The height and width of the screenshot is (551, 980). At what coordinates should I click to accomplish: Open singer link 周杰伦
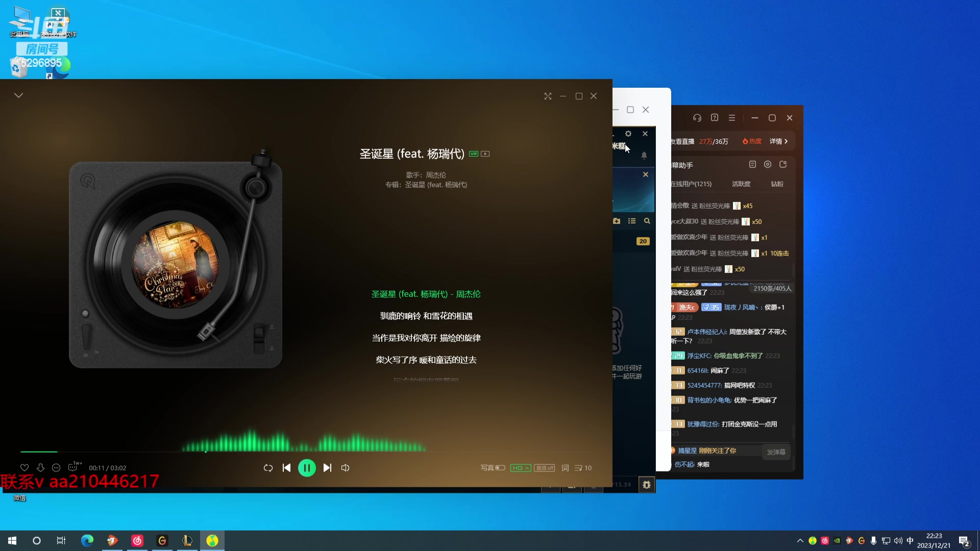(436, 175)
